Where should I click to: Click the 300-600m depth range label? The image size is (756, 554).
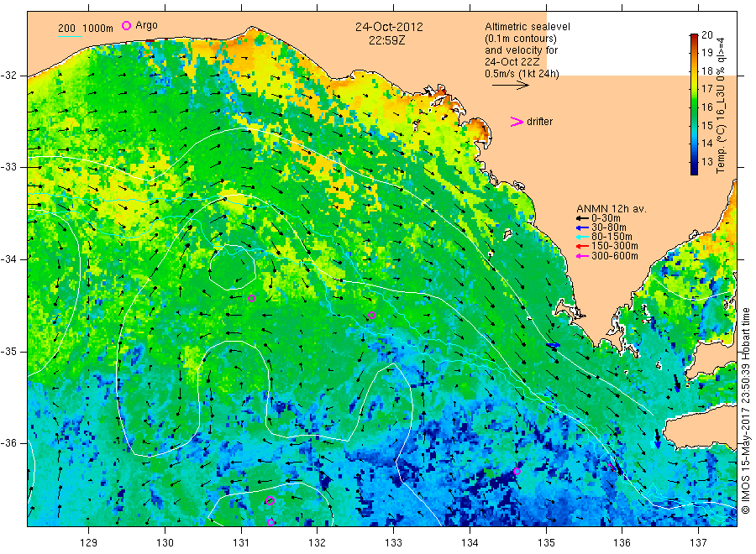tap(615, 256)
